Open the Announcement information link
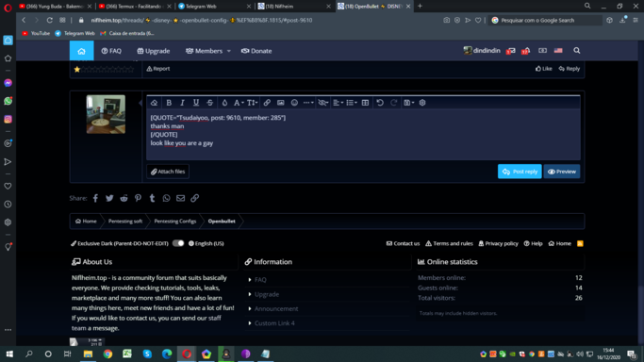Viewport: 644px width, 362px height. click(276, 308)
